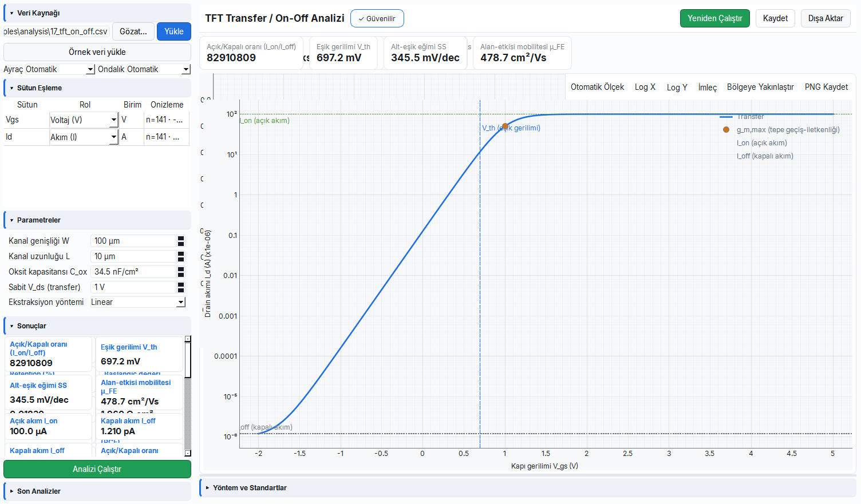
Task: Click the Dışa Aktar button
Action: point(826,18)
